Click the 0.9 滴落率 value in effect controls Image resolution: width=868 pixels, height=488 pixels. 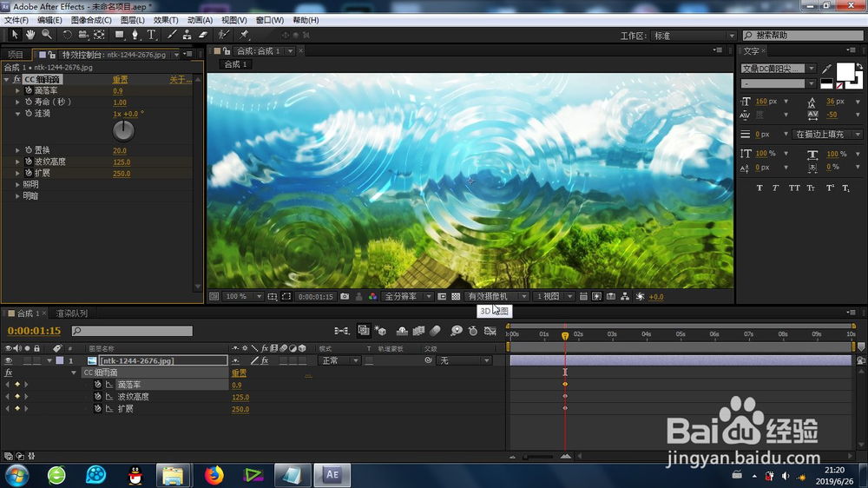[x=118, y=91]
